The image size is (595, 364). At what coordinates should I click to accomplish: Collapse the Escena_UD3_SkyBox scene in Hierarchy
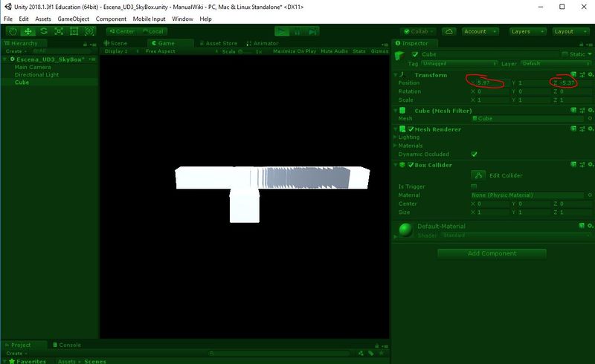coord(5,59)
